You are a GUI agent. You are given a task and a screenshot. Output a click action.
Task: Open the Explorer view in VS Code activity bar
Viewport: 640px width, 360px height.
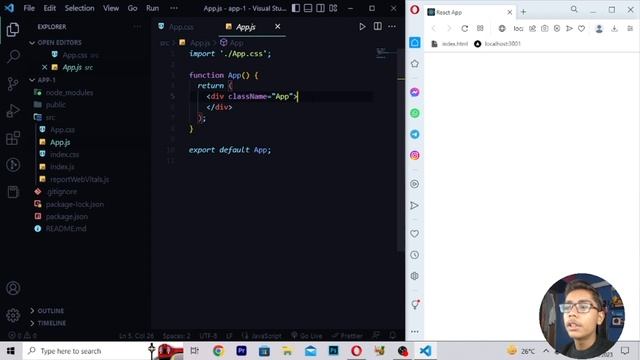pos(13,29)
